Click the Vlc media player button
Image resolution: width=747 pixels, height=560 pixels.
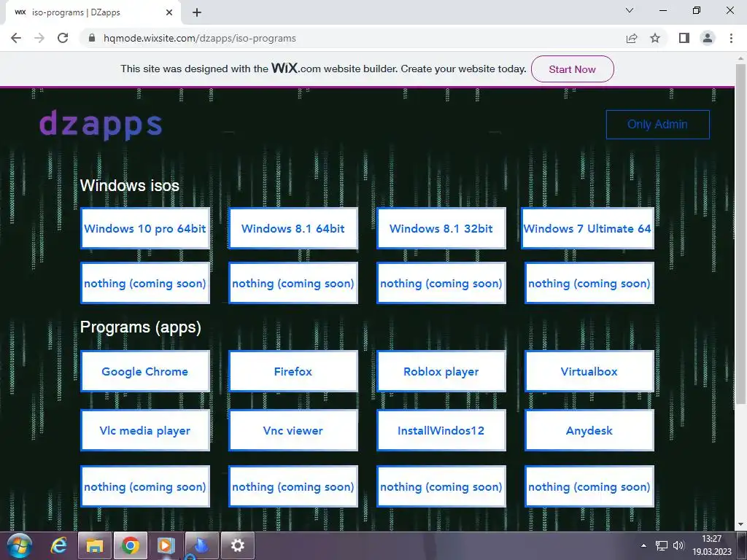pos(145,430)
